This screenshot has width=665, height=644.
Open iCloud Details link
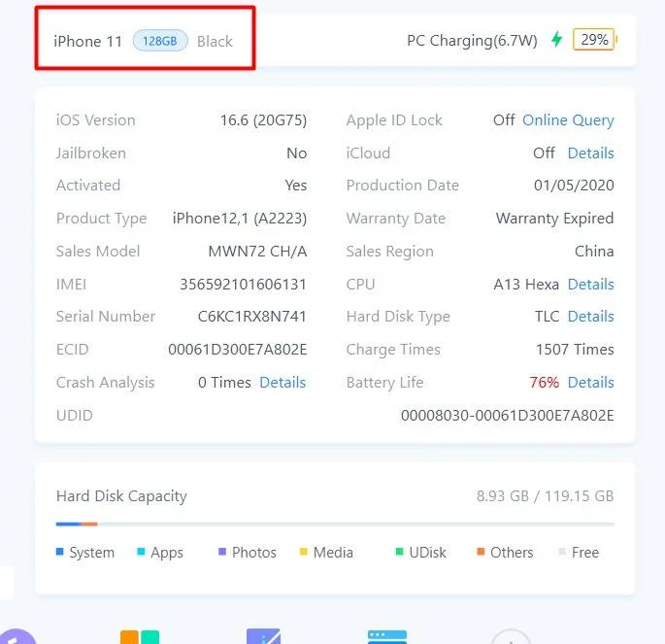pyautogui.click(x=590, y=153)
